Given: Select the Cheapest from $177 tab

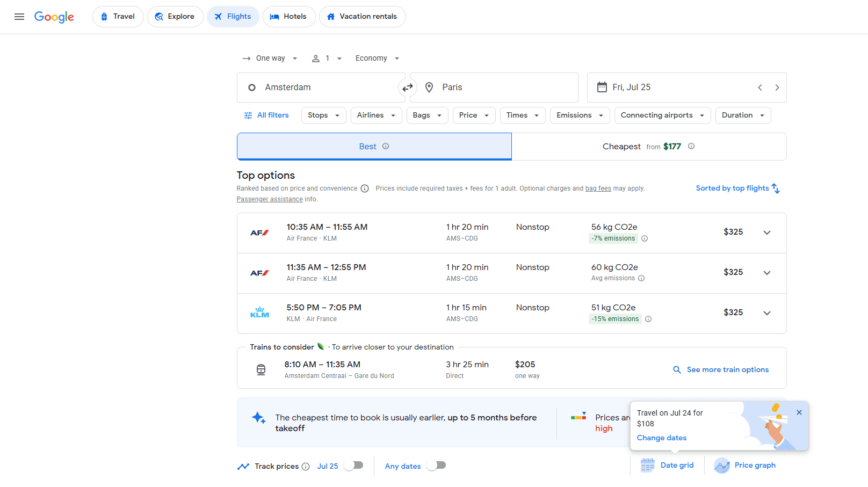Looking at the screenshot, I should pos(649,147).
